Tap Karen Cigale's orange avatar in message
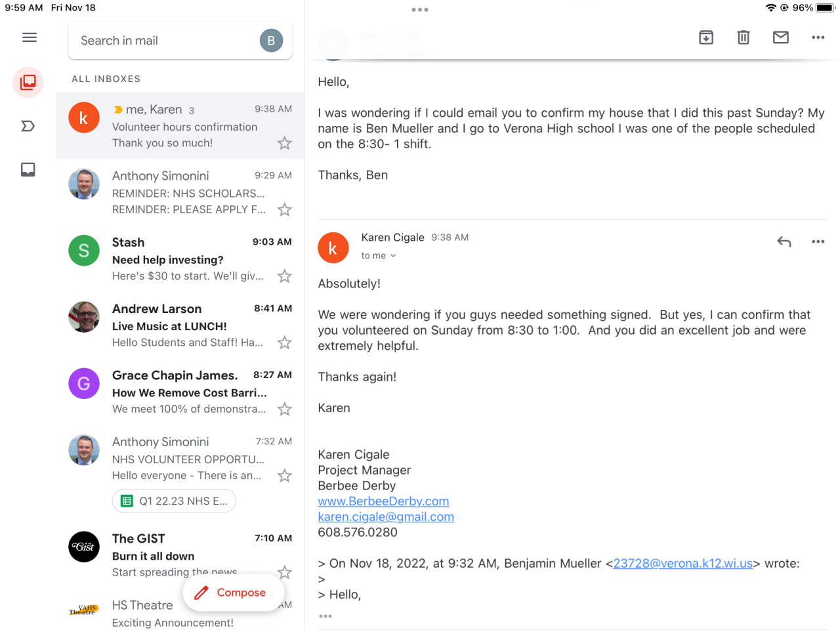This screenshot has height=630, width=840. click(x=333, y=248)
